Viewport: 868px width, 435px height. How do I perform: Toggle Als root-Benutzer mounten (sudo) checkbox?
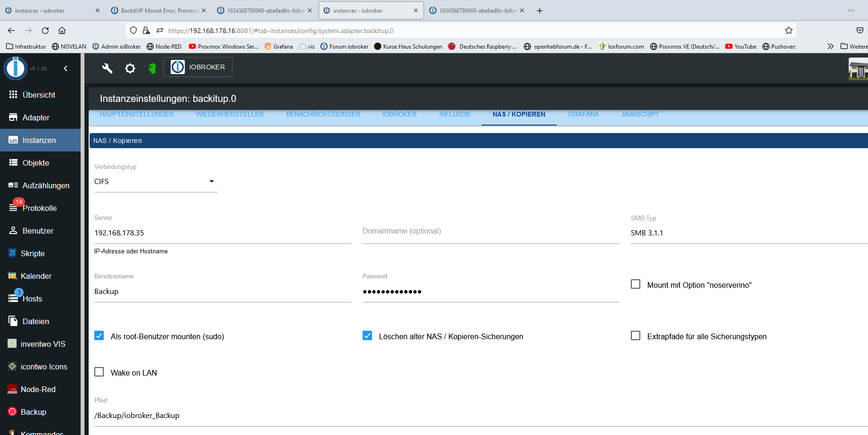pyautogui.click(x=99, y=335)
